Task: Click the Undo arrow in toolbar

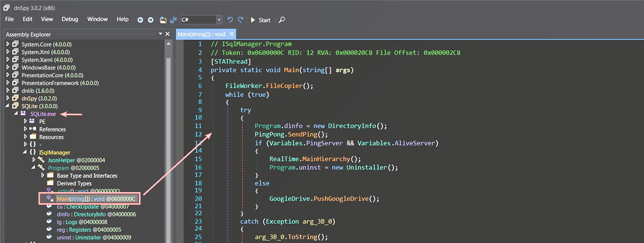Action: pos(230,20)
